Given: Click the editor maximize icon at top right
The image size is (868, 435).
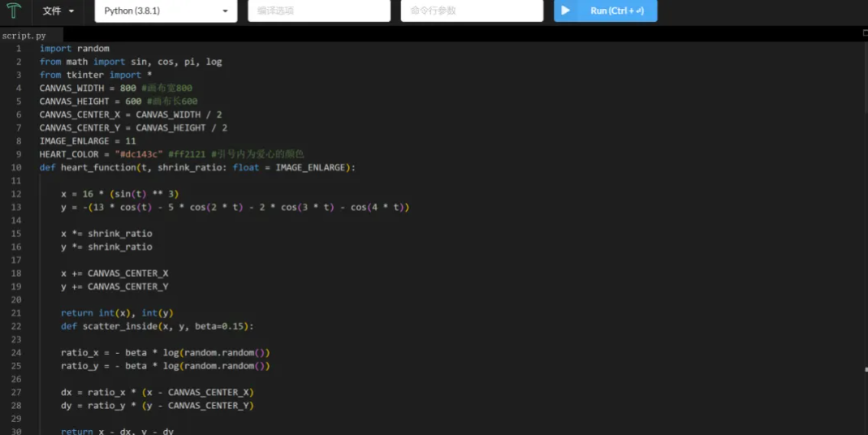Looking at the screenshot, I should tap(864, 33).
